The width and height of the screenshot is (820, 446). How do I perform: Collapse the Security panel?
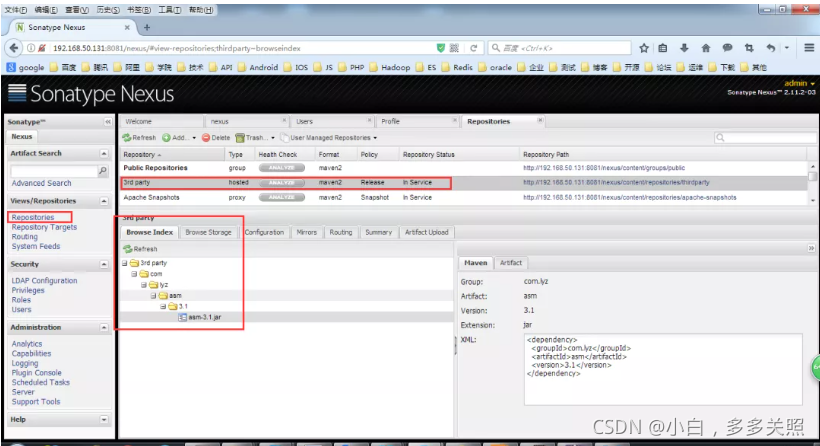(104, 265)
